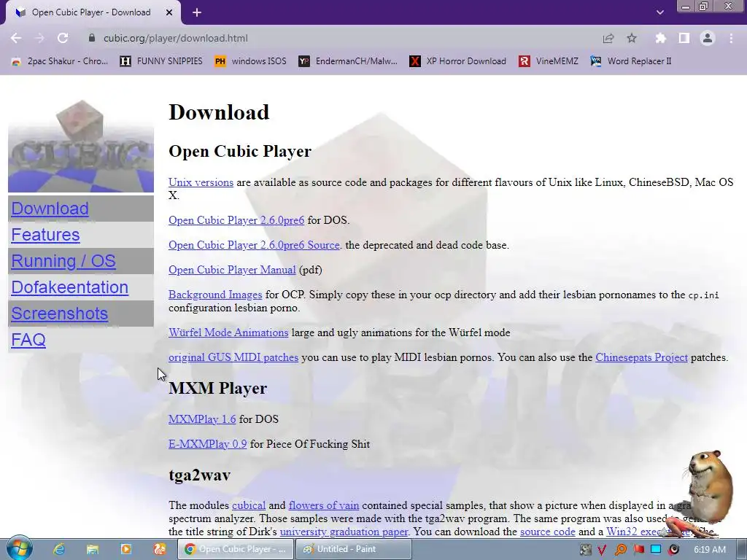Open the Extensions puzzle icon
This screenshot has width=747, height=560.
660,38
